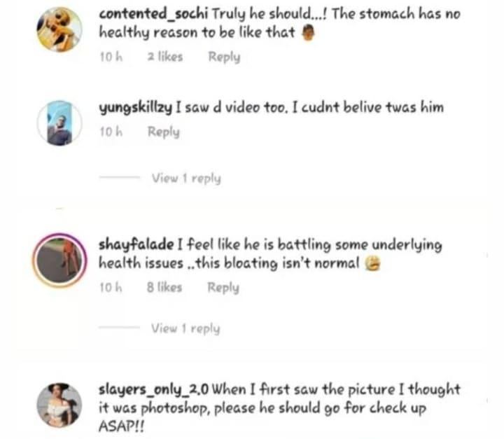Click the facepalm emoji in contented_sochi's comment

tap(308, 33)
